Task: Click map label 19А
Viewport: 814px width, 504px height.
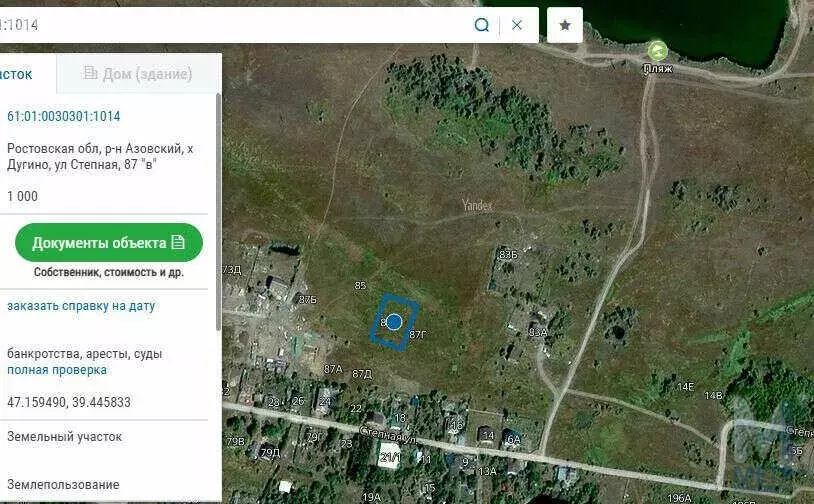Action: pos(372,497)
